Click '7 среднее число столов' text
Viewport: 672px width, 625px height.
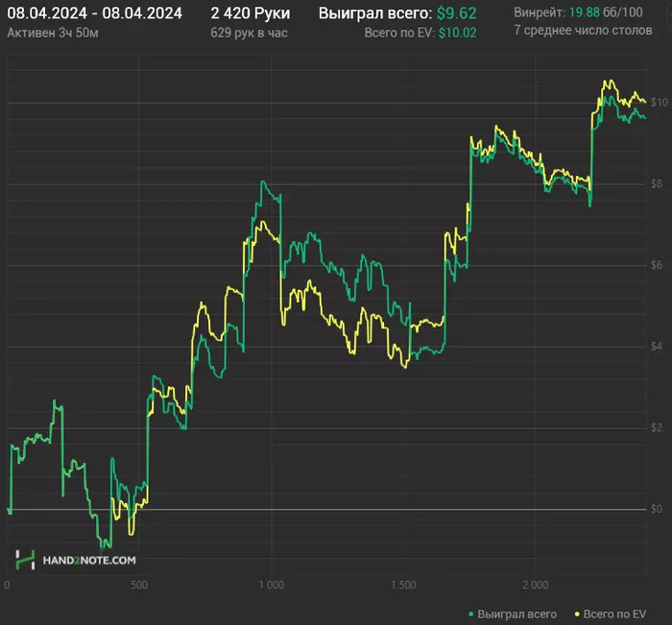583,31
